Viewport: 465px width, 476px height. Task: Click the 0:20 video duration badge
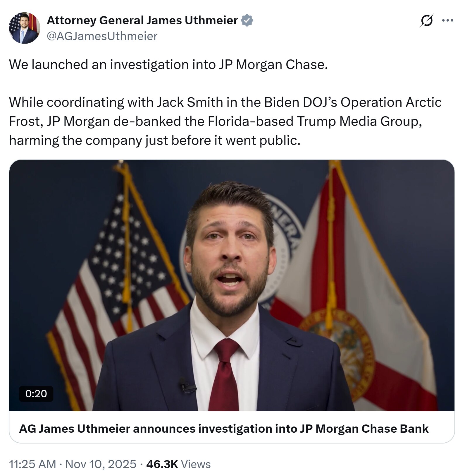coord(36,393)
